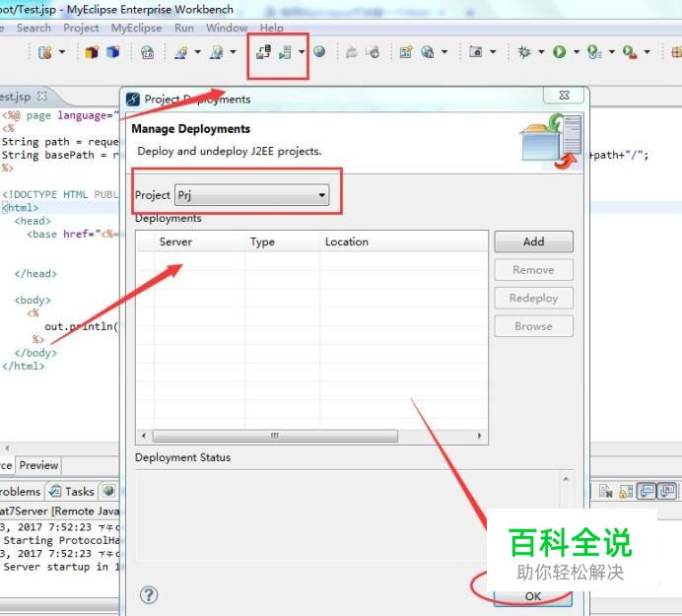Click the blue cube package icon
This screenshot has width=682, height=616.
113,52
